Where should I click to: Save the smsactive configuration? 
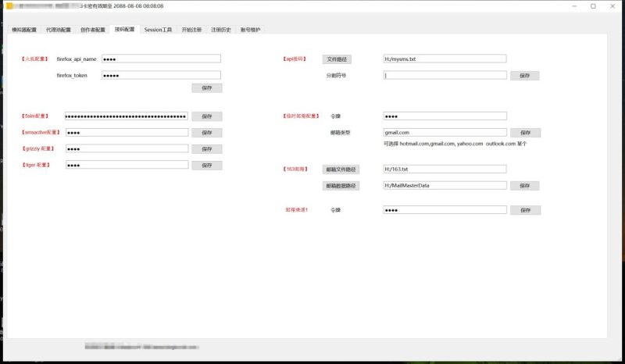[206, 133]
